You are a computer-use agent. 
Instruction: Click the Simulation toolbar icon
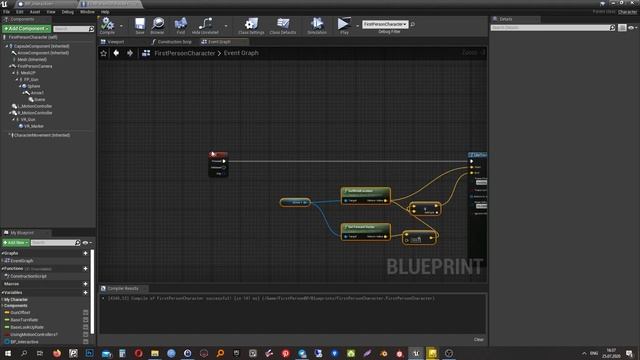(x=317, y=24)
